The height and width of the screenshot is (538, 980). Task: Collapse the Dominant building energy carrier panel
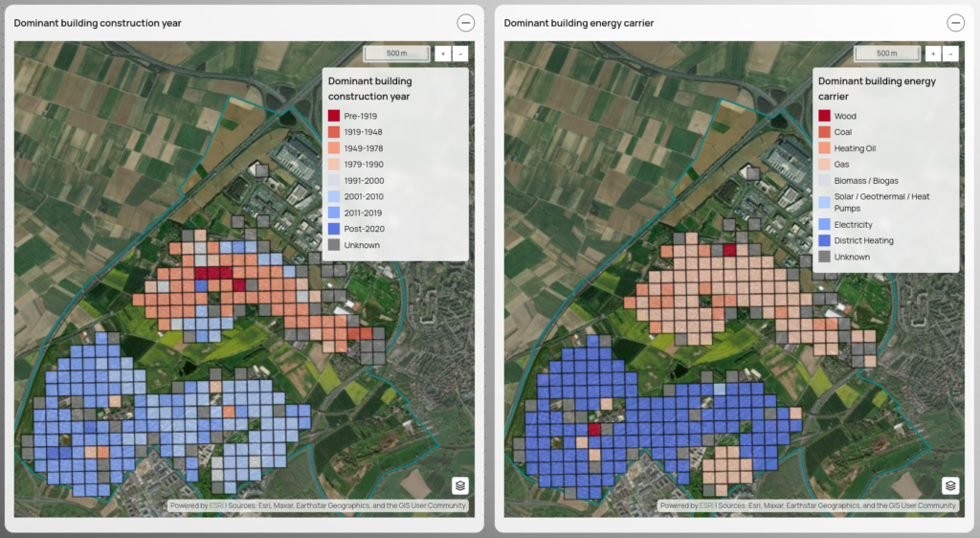pos(955,23)
